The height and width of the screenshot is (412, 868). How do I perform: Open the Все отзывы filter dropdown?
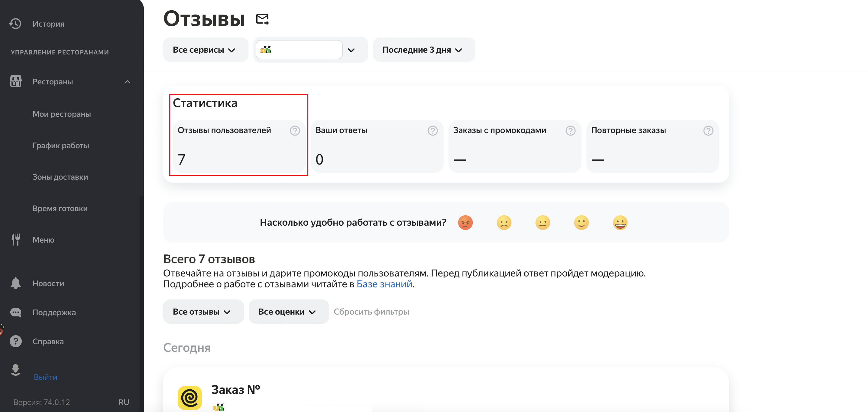(x=203, y=312)
